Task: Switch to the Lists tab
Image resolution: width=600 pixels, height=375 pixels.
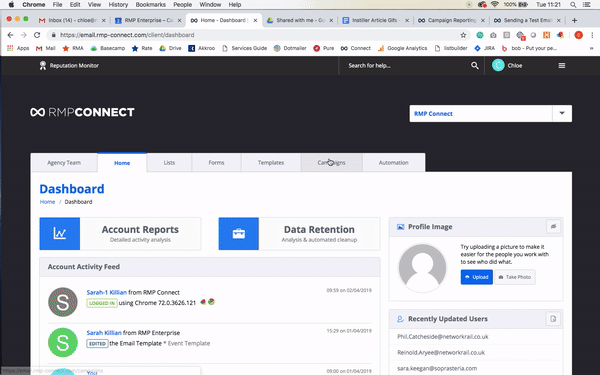Action: [x=169, y=163]
